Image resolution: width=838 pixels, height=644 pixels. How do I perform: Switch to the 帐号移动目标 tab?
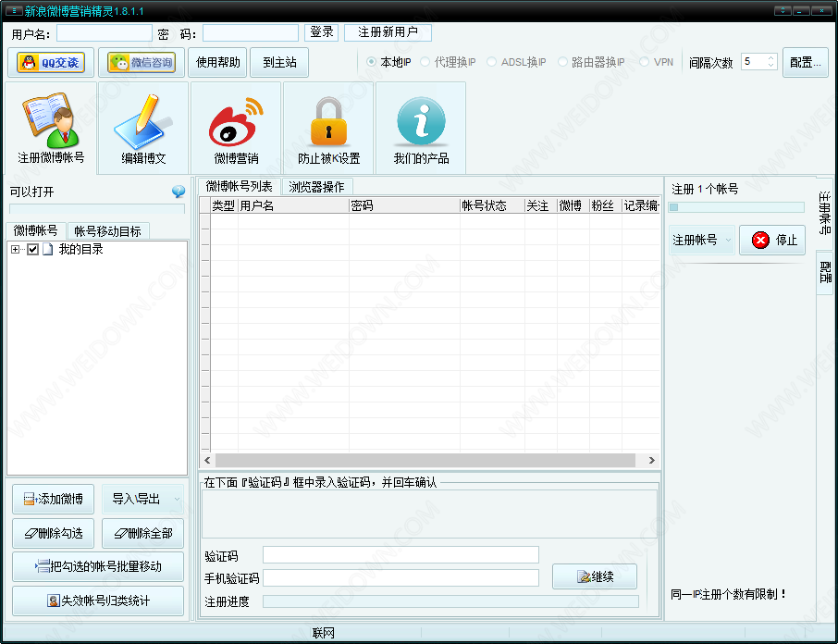tap(107, 231)
